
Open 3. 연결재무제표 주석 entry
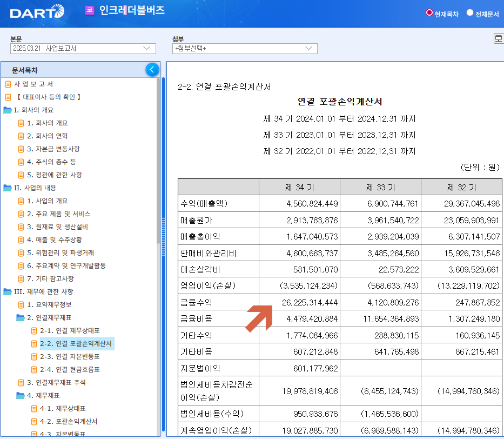click(56, 382)
